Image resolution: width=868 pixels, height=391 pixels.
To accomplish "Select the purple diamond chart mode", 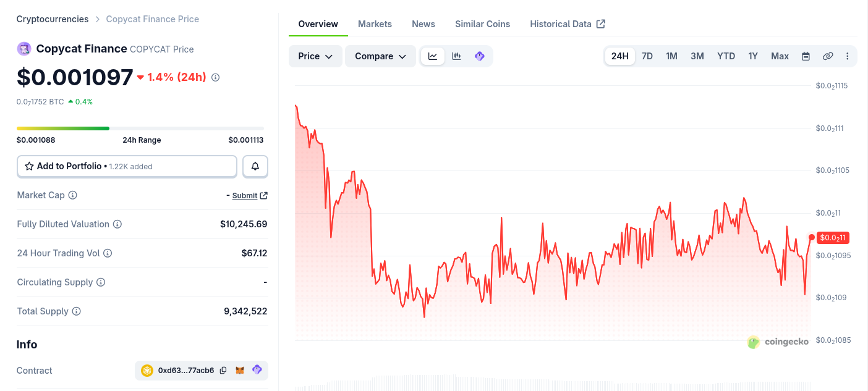I will pyautogui.click(x=479, y=56).
